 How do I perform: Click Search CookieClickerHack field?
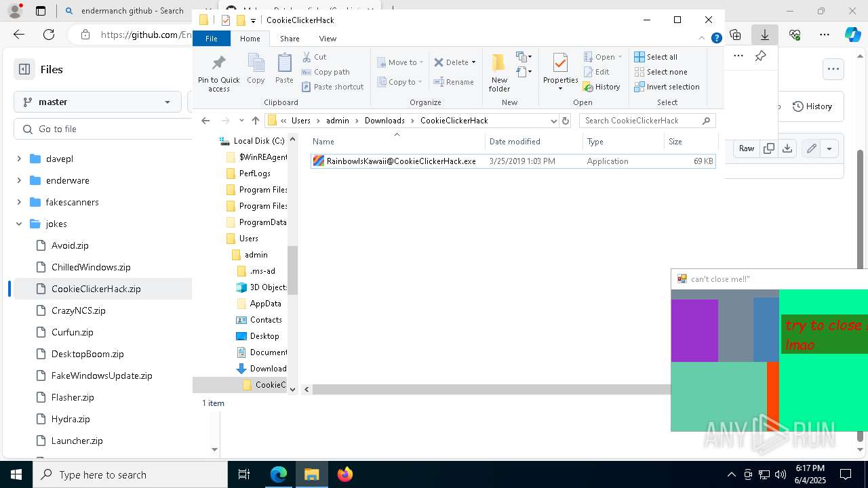coord(647,121)
